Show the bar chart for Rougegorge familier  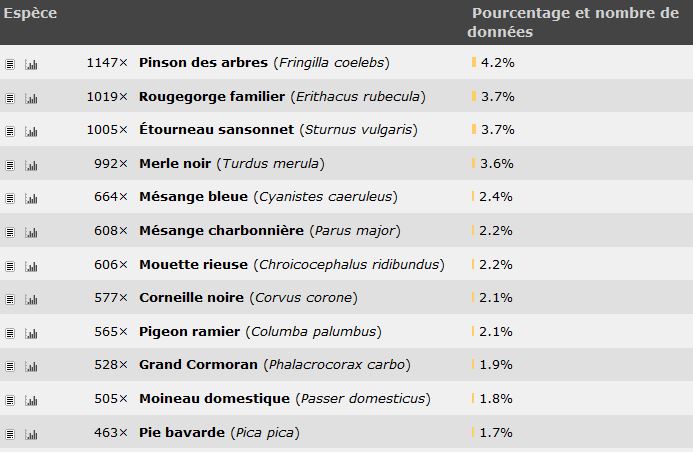tap(31, 98)
